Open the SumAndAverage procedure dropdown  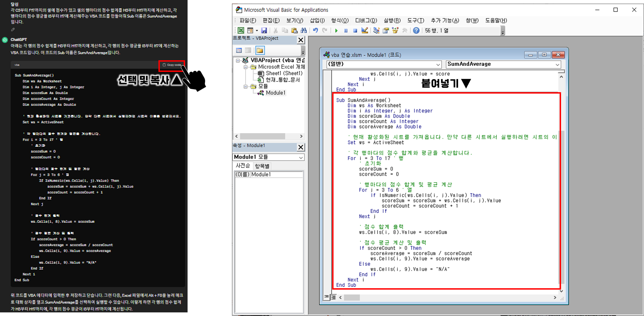pos(557,64)
